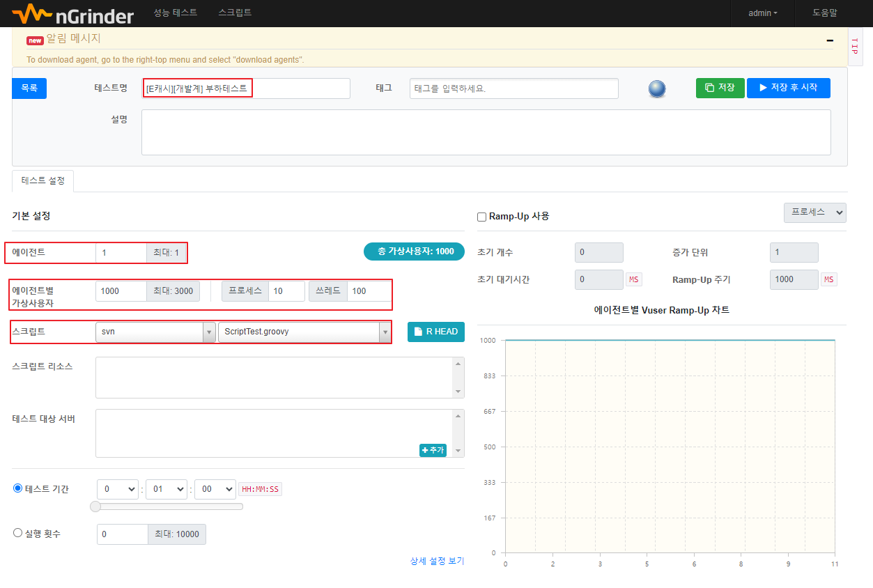Click the 초기 대기시간 input field
The image size is (873, 588).
[599, 279]
